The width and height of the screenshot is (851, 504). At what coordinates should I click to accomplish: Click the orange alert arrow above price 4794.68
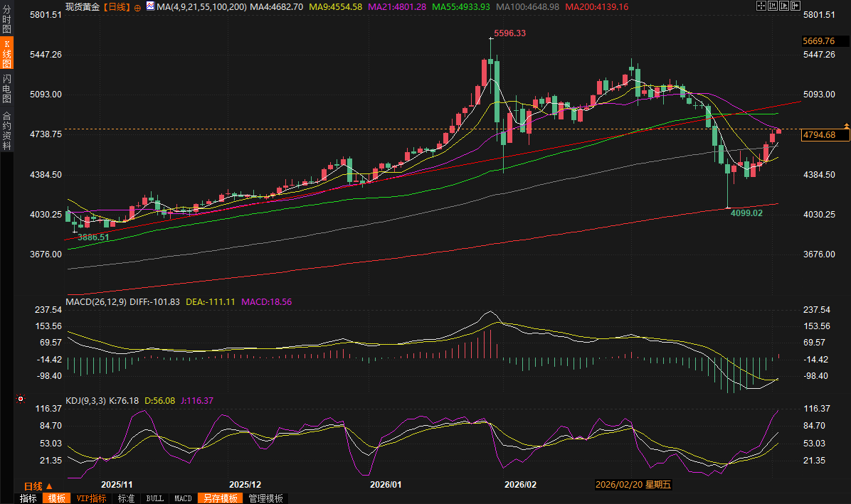pos(846,126)
